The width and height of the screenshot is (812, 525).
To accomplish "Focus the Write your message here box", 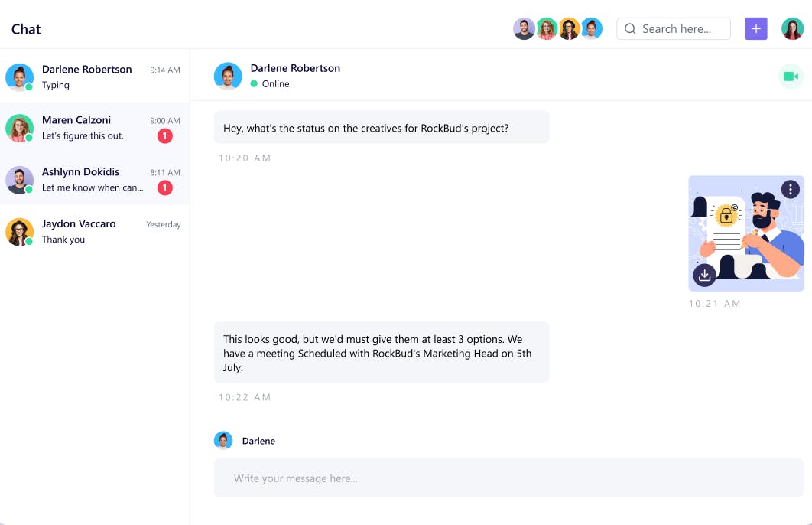I will [x=508, y=478].
